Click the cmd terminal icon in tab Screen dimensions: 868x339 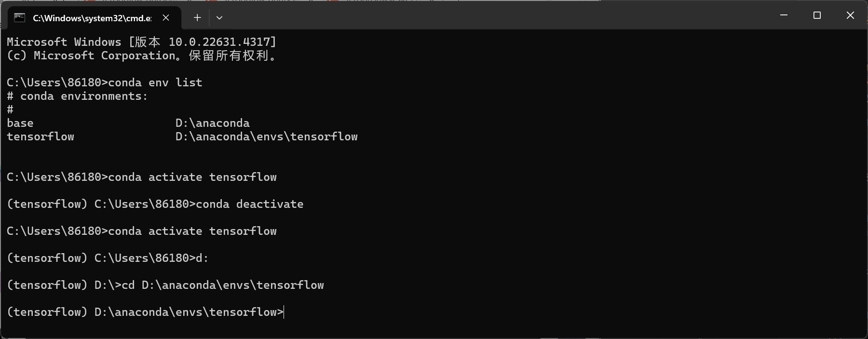[x=19, y=18]
